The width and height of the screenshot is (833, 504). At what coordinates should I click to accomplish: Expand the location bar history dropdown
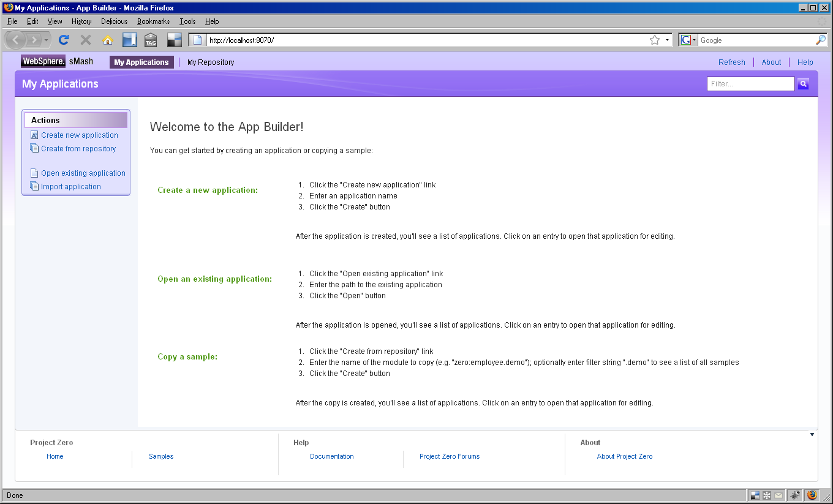coord(667,40)
